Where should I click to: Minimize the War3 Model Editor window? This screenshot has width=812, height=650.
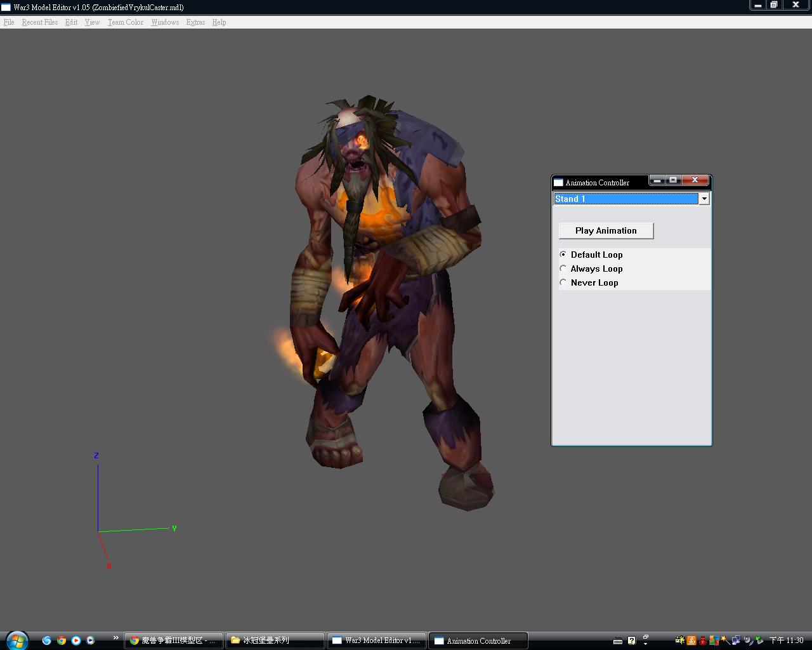pos(758,5)
